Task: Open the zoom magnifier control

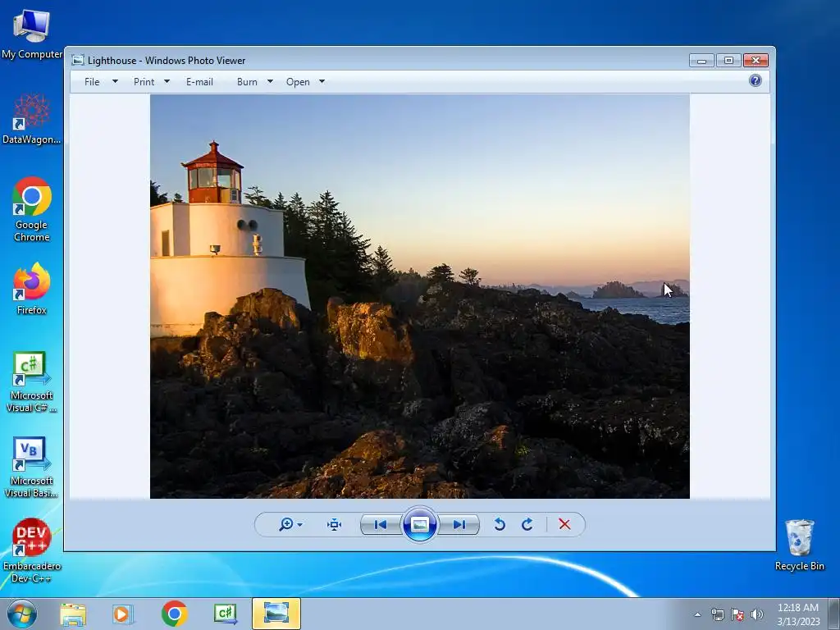Action: tap(286, 524)
